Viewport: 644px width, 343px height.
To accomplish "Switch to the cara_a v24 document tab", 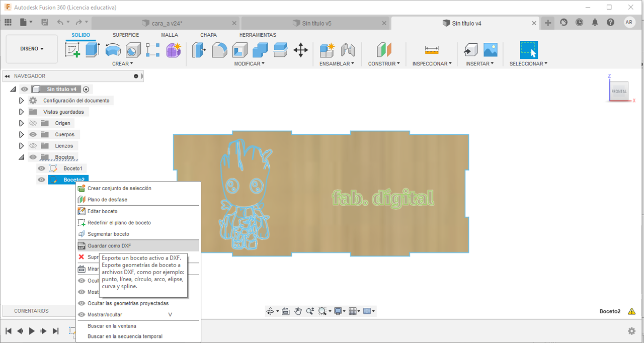I will point(167,23).
